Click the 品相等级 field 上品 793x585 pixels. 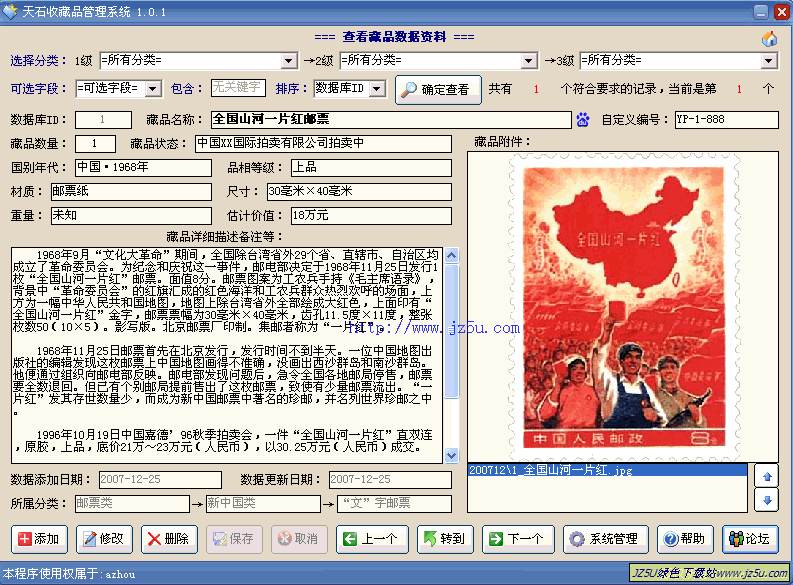pos(371,167)
